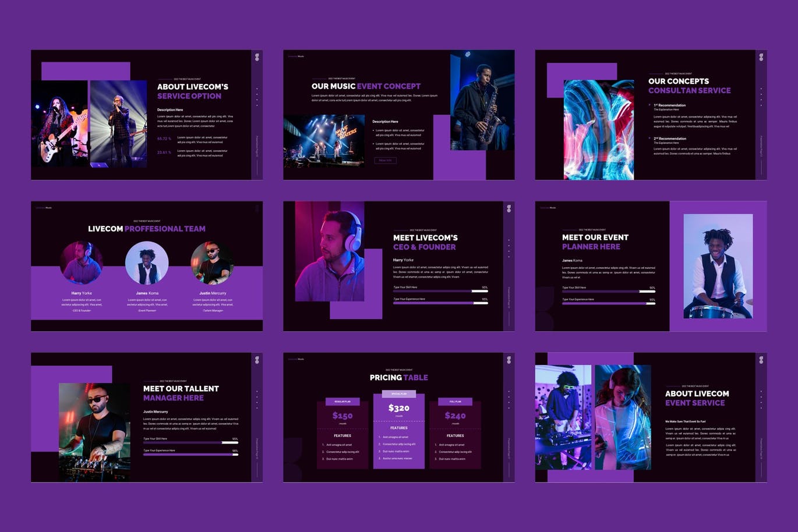Image resolution: width=798 pixels, height=532 pixels.
Task: Choose the Regular Plan tab above $150
Action: pos(342,402)
